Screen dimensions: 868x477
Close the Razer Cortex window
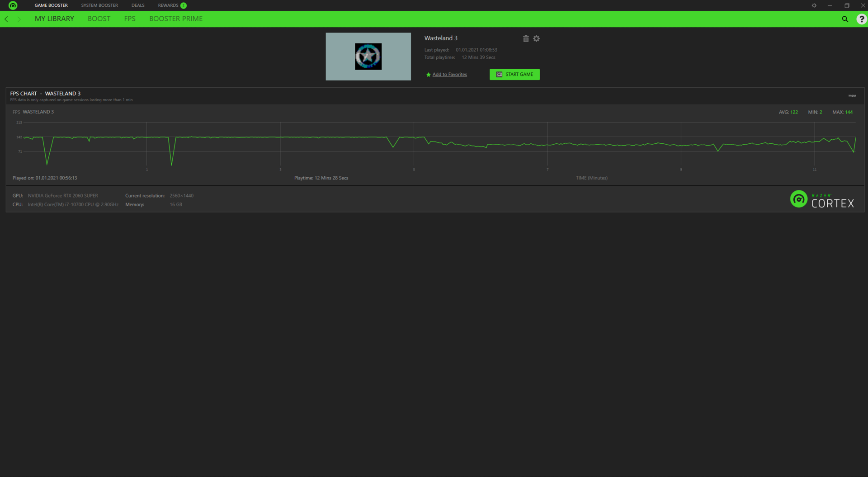tap(863, 5)
